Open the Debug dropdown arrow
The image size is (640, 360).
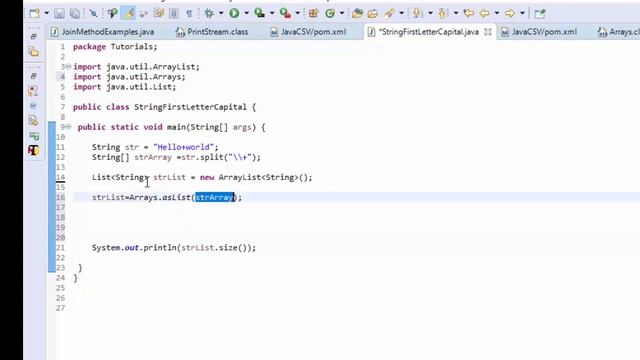pyautogui.click(x=221, y=13)
